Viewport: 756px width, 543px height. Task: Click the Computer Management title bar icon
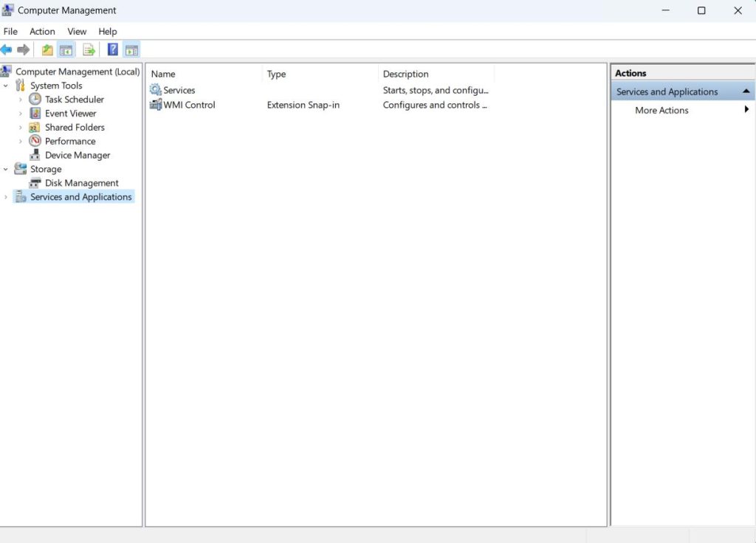click(x=7, y=10)
